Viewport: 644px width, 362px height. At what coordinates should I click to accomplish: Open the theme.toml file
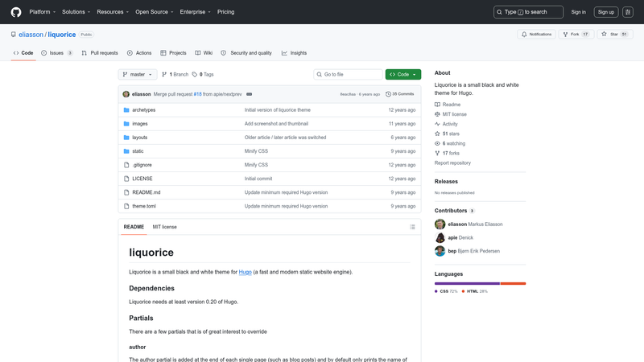pos(144,206)
